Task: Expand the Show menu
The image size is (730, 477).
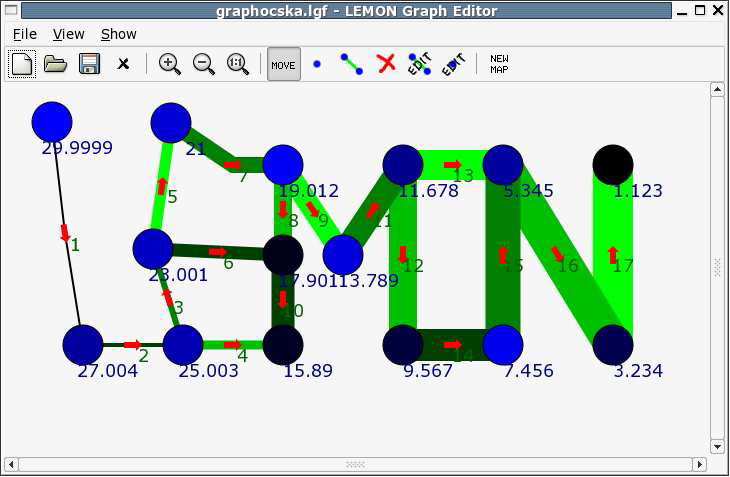Action: point(119,34)
